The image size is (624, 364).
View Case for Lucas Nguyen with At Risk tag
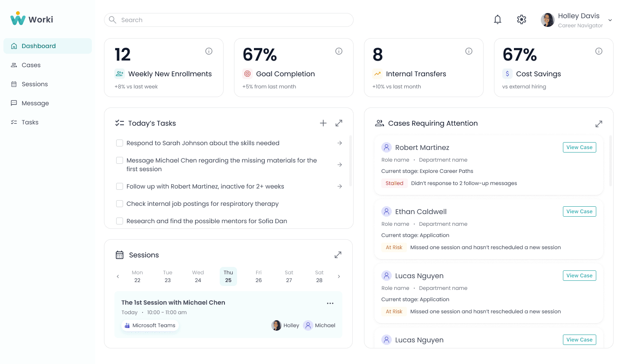pos(579,276)
